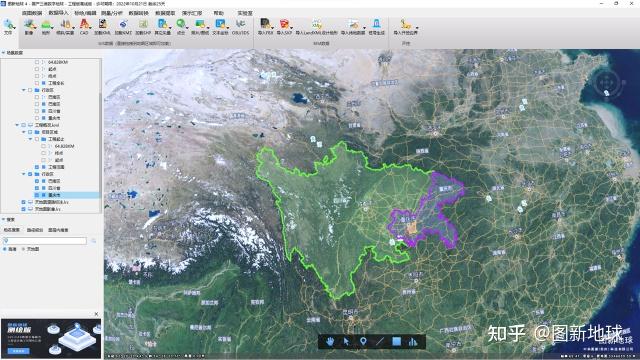Select the hand pan tool on map toolbar
Viewport: 640px width, 360px height.
point(330,341)
